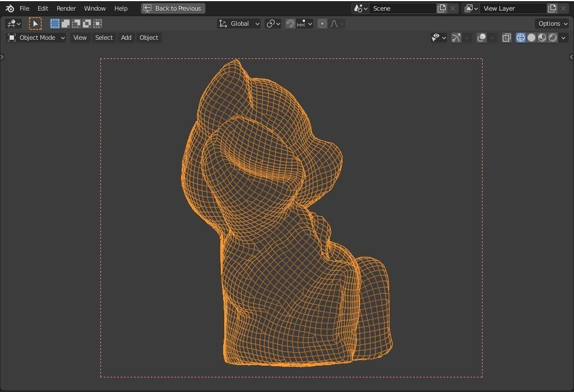
Task: Toggle the Show Gizmo button
Action: click(x=456, y=38)
